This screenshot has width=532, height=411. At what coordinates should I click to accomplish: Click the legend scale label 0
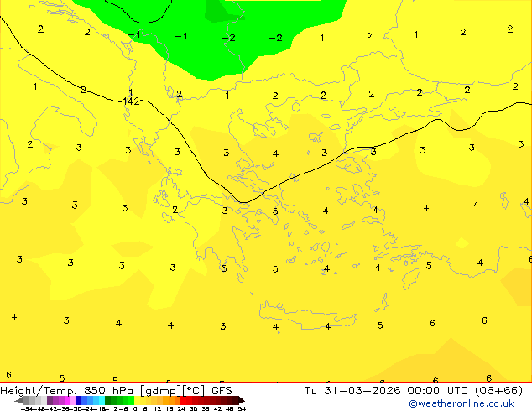pos(135,408)
